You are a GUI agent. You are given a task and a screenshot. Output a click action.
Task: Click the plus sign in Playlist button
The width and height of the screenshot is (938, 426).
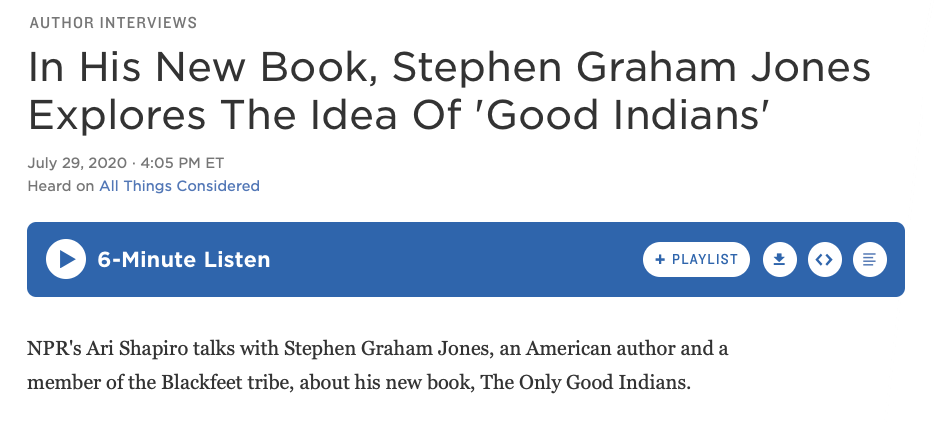pyautogui.click(x=660, y=260)
